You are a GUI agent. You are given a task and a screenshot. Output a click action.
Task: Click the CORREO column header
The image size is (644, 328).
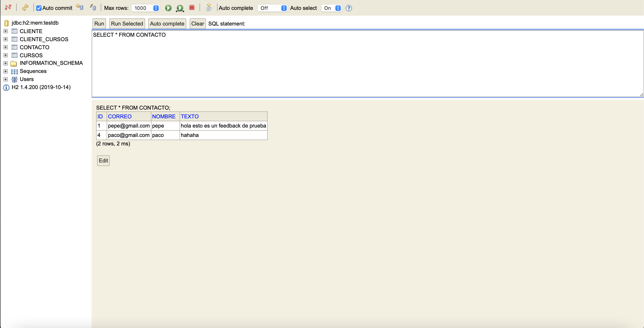(120, 116)
